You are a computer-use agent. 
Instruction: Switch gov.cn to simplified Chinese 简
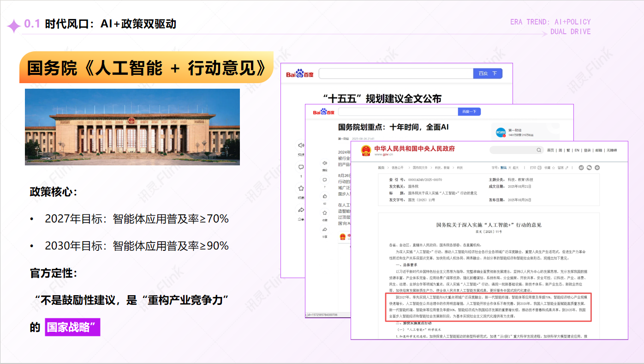[561, 150]
